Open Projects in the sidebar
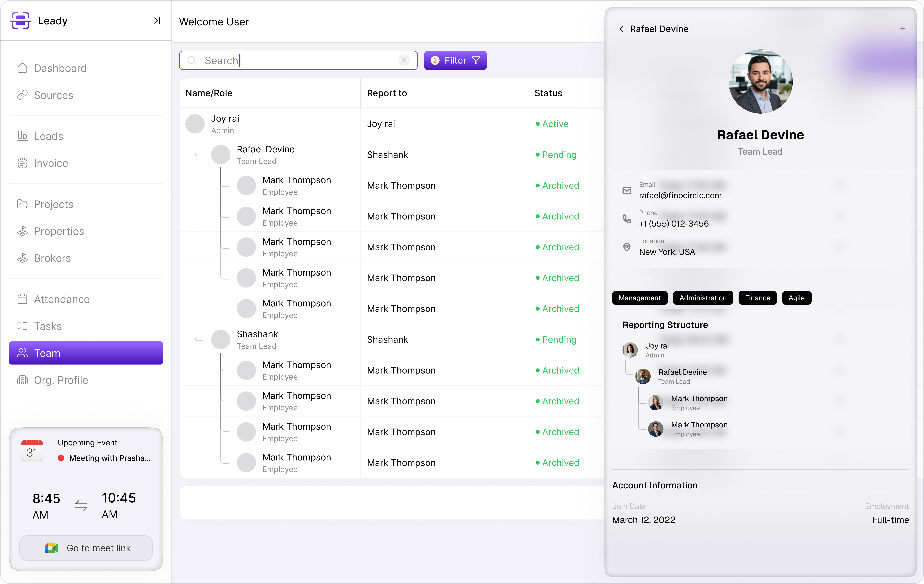Screen dimensions: 924x584 [x=86, y=204]
